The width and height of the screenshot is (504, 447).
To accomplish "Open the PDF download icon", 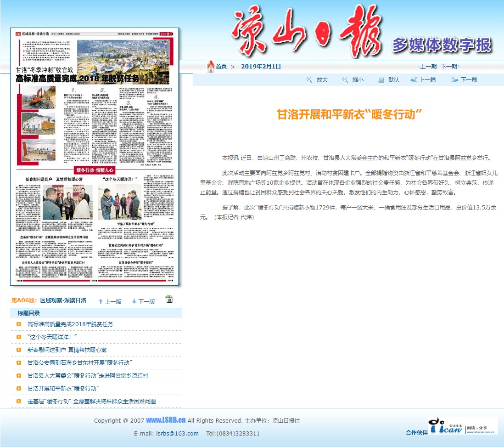I will pyautogui.click(x=169, y=300).
